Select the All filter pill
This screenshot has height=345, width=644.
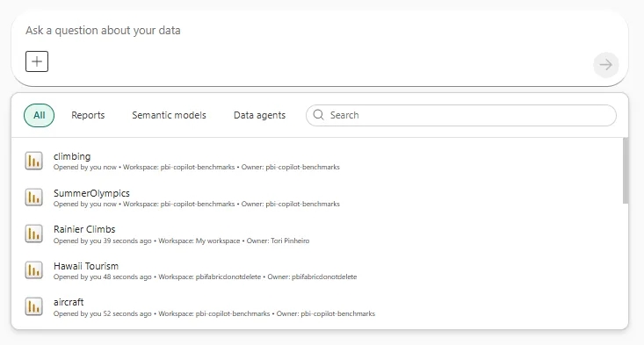[x=39, y=115]
